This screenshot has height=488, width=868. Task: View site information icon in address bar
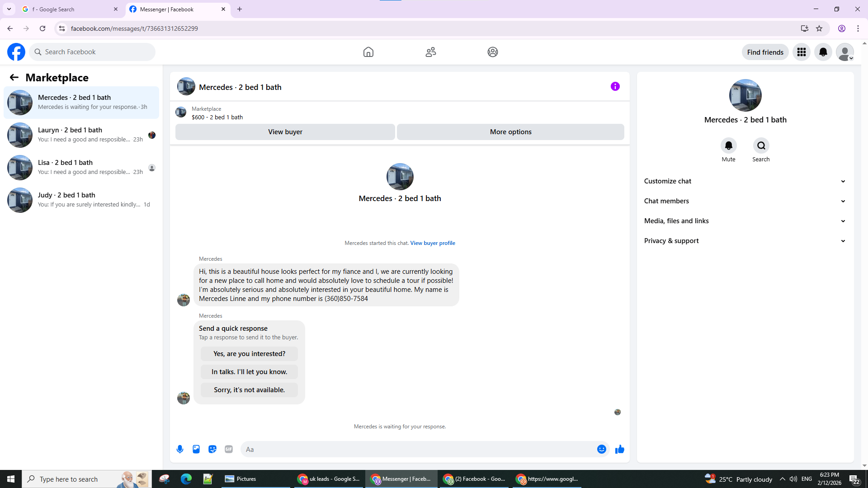pyautogui.click(x=62, y=28)
